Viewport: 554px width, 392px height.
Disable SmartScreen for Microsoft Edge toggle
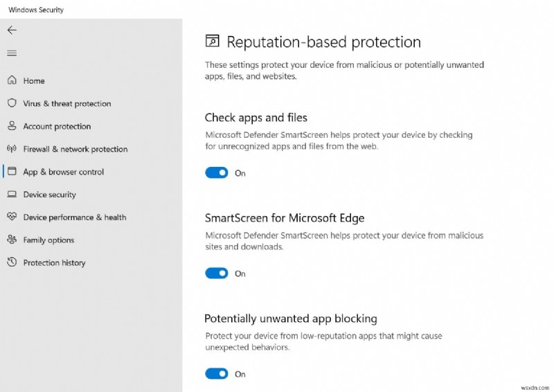(217, 274)
